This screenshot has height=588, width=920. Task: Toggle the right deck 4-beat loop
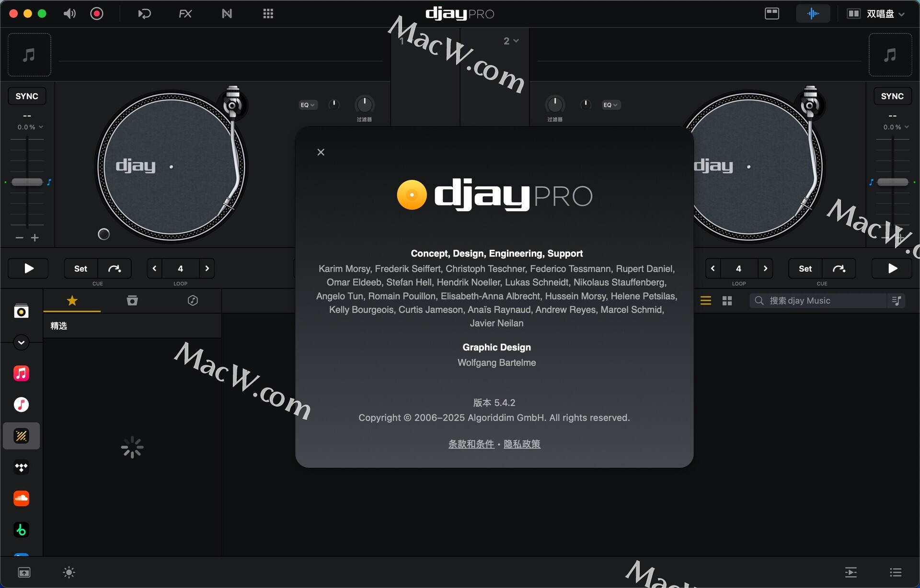739,269
